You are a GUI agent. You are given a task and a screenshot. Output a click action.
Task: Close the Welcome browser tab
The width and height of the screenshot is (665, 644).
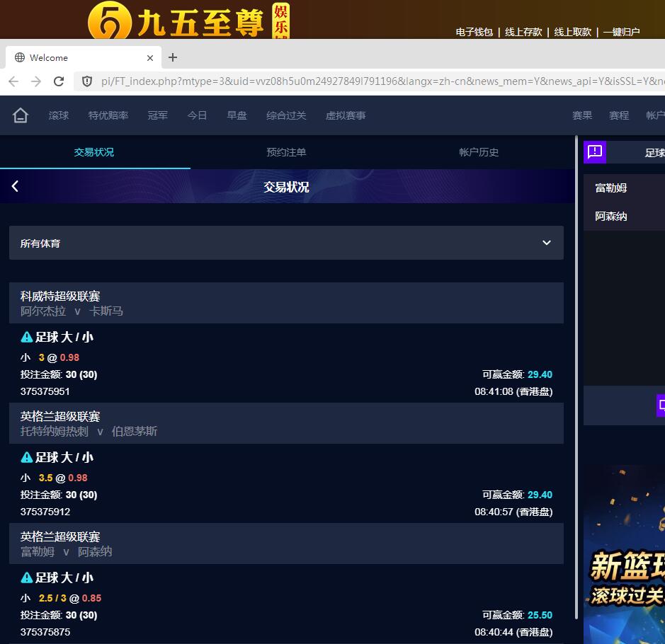click(149, 58)
